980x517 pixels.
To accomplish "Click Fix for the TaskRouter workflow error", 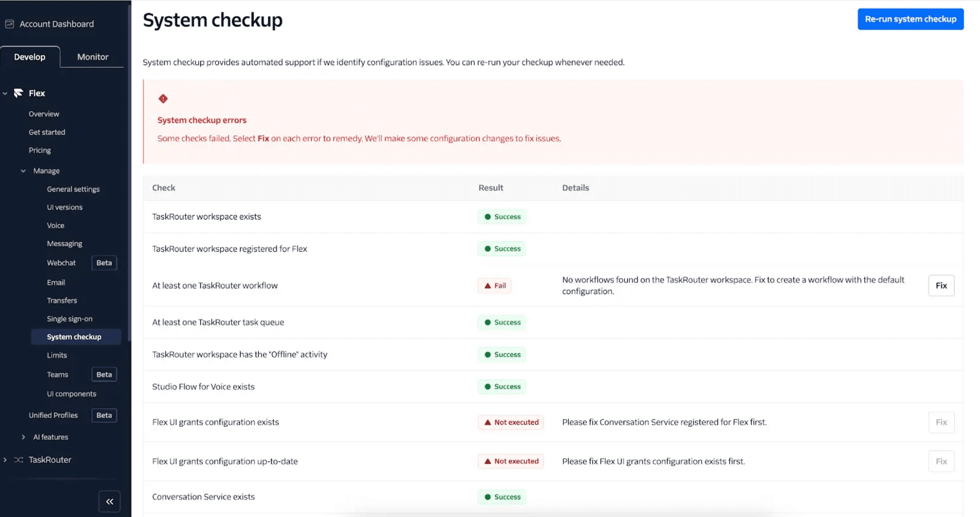I will (941, 285).
